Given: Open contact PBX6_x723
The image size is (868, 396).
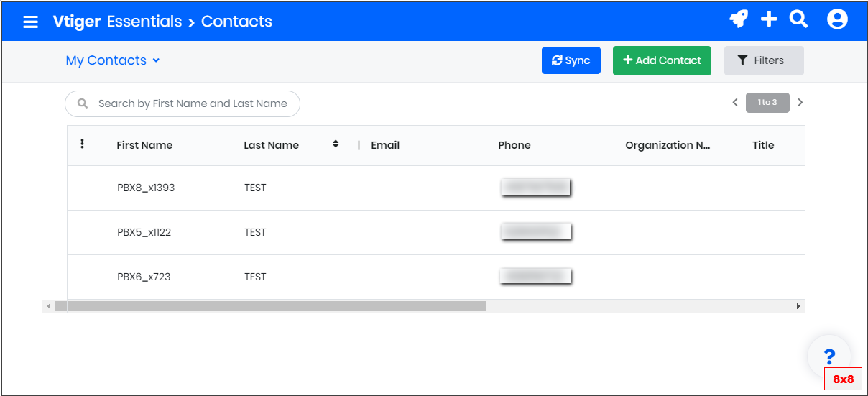Looking at the screenshot, I should 144,277.
